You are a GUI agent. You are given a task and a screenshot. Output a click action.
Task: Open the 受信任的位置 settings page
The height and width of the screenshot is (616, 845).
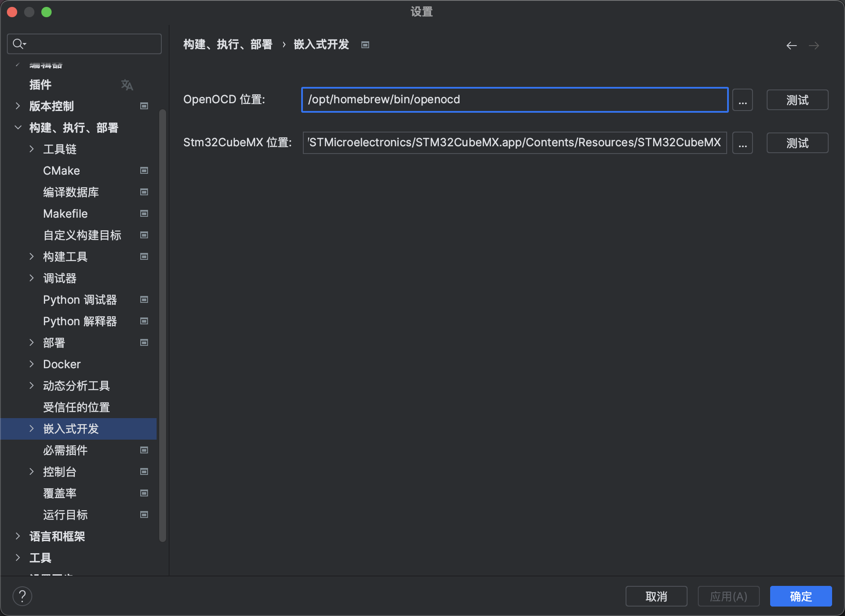[77, 407]
